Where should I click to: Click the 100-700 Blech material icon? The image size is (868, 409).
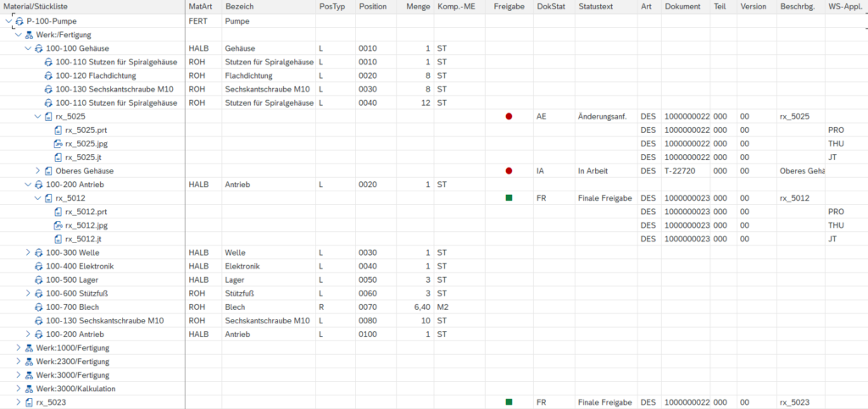click(x=39, y=307)
